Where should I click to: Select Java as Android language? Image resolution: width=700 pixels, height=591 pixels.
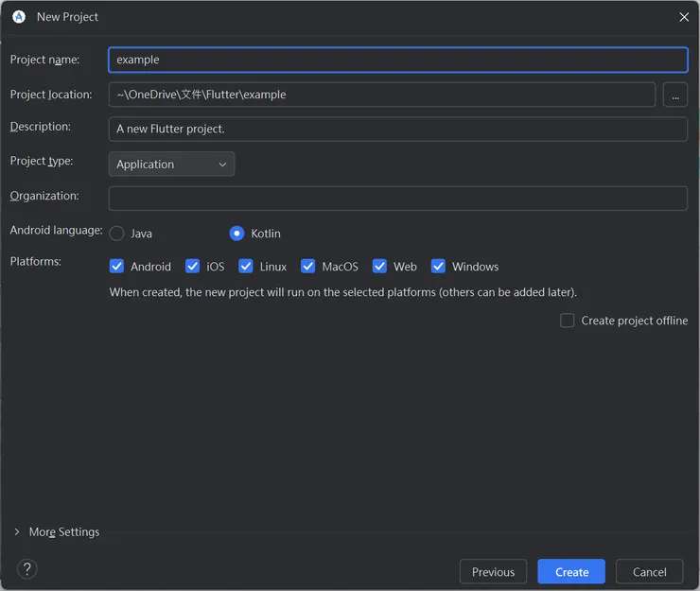click(x=117, y=234)
